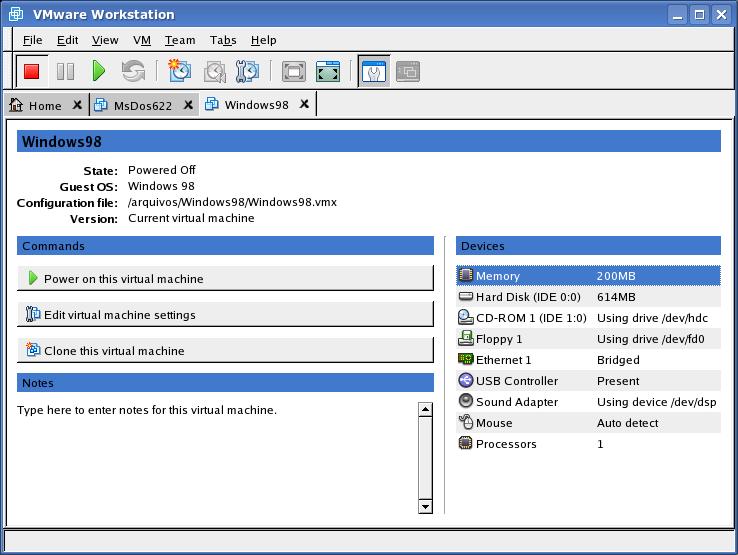Open the Tabs menu

coord(223,40)
